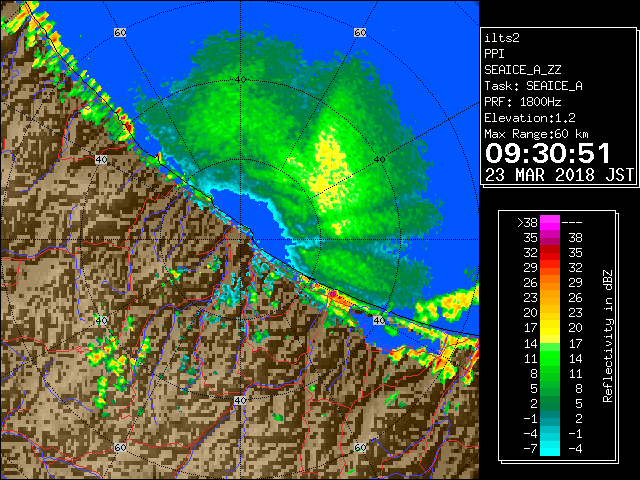The image size is (640, 480).
Task: Click the southeast '60' range ring label
Action: click(360, 447)
